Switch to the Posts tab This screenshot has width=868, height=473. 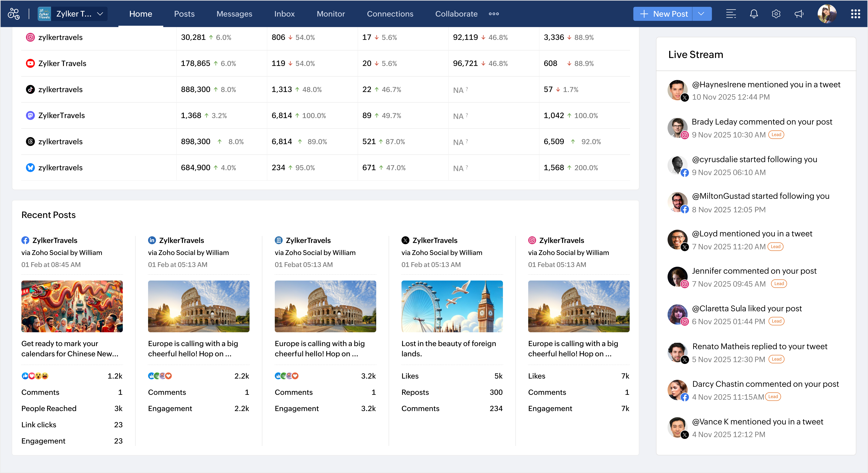pyautogui.click(x=184, y=14)
